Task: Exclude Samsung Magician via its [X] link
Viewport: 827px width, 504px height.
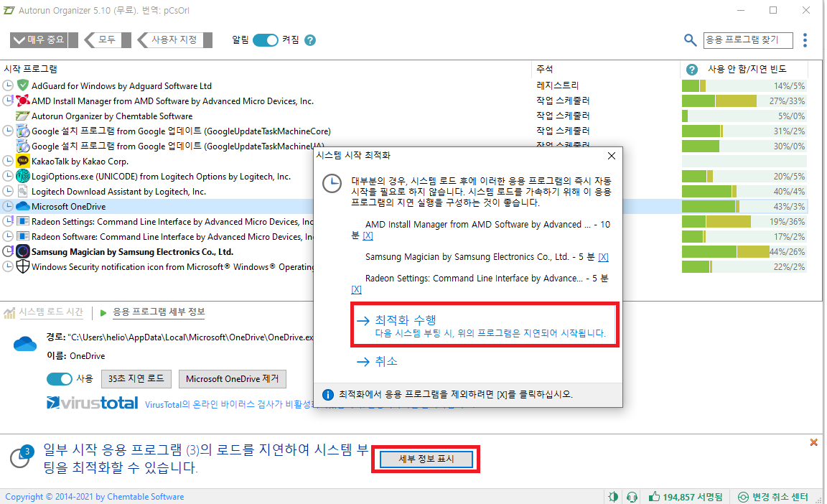Action: (603, 257)
